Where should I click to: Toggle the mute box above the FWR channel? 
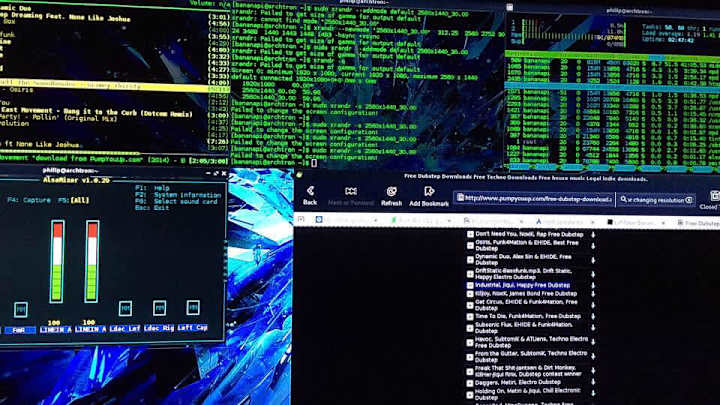(21, 309)
